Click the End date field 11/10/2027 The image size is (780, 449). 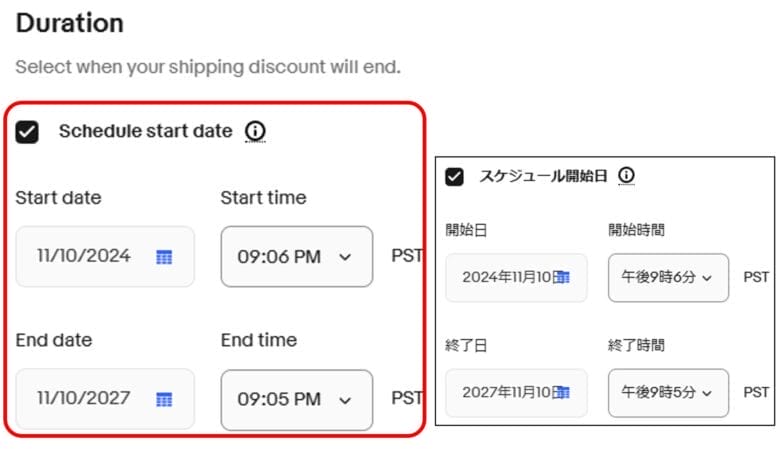tap(85, 398)
